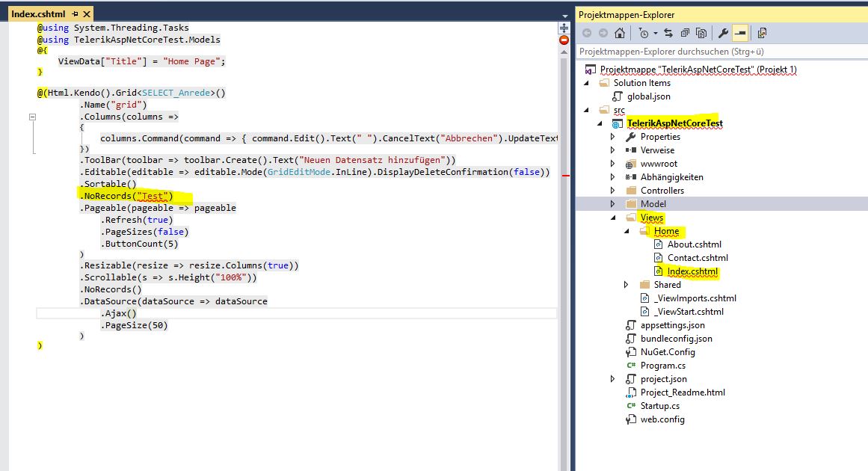Toggle the pin on Index.cshtml tab
The height and width of the screenshot is (471, 868).
click(x=76, y=14)
